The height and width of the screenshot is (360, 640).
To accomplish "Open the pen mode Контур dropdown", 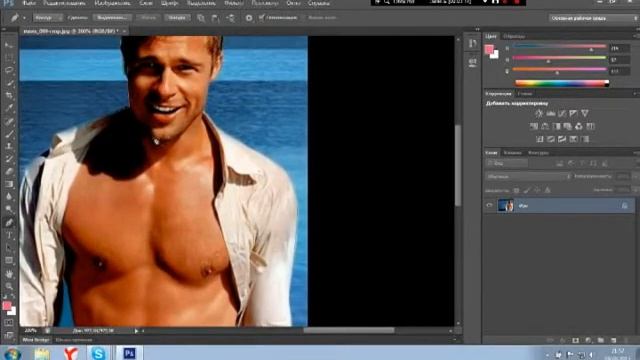I will click(x=48, y=18).
